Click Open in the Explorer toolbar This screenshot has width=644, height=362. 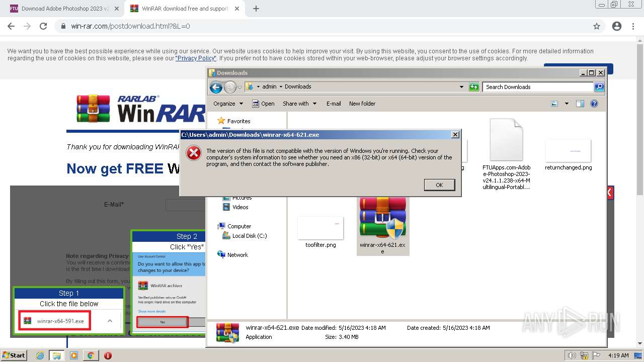pyautogui.click(x=263, y=104)
